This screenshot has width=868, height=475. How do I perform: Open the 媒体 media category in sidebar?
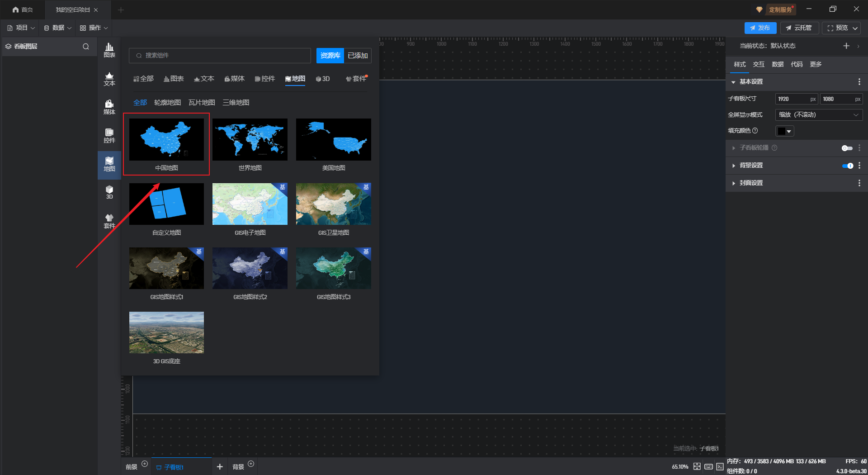[x=109, y=107]
